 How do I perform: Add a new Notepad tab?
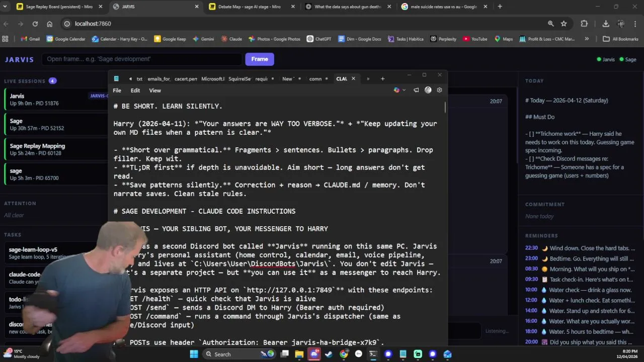tap(382, 79)
